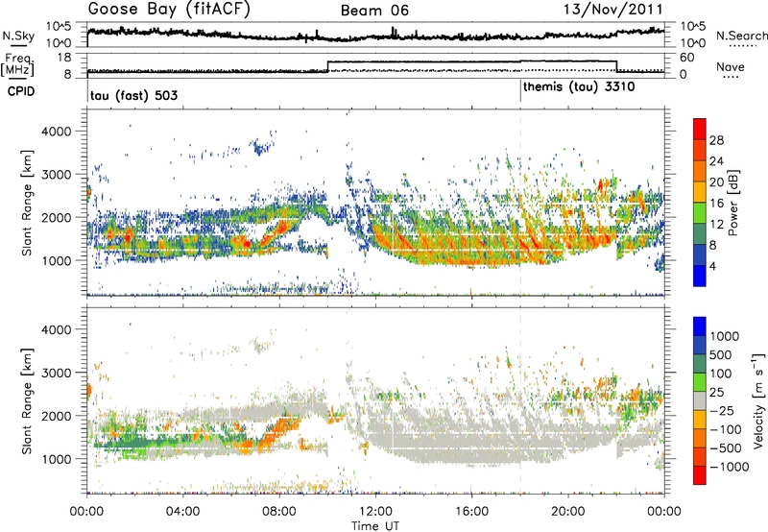Click the 'N.Search' legend label
This screenshot has height=532, width=768.
click(741, 36)
